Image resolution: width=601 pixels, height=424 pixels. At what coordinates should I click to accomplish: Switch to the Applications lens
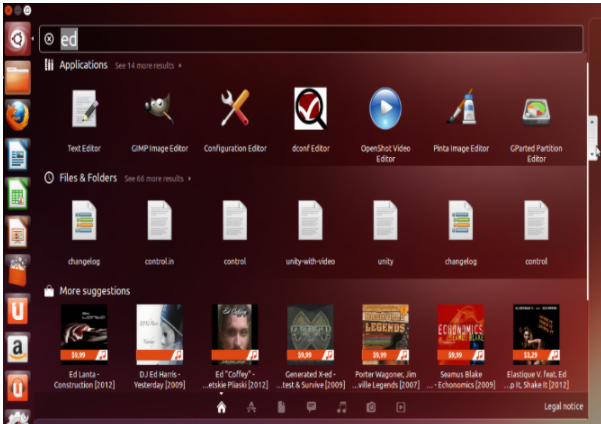(x=251, y=407)
